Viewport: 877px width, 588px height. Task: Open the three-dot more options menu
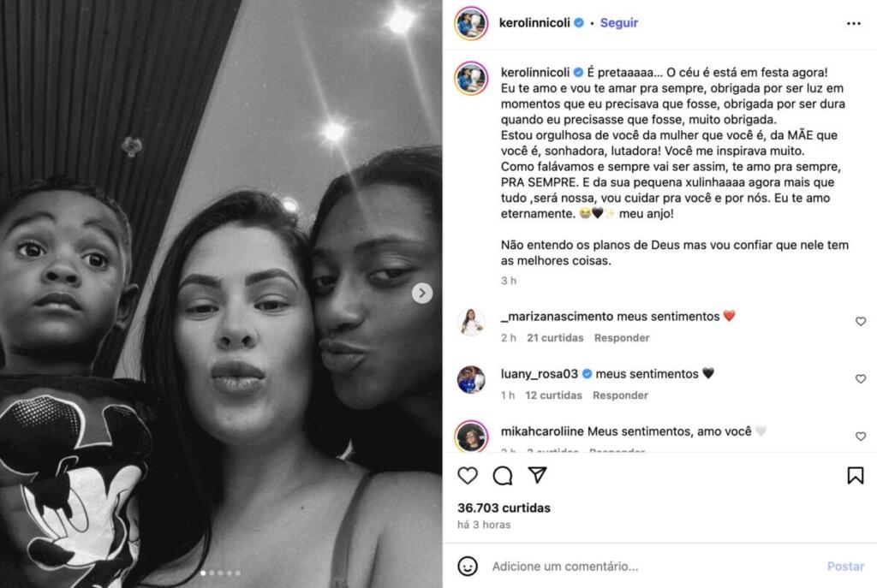(854, 23)
